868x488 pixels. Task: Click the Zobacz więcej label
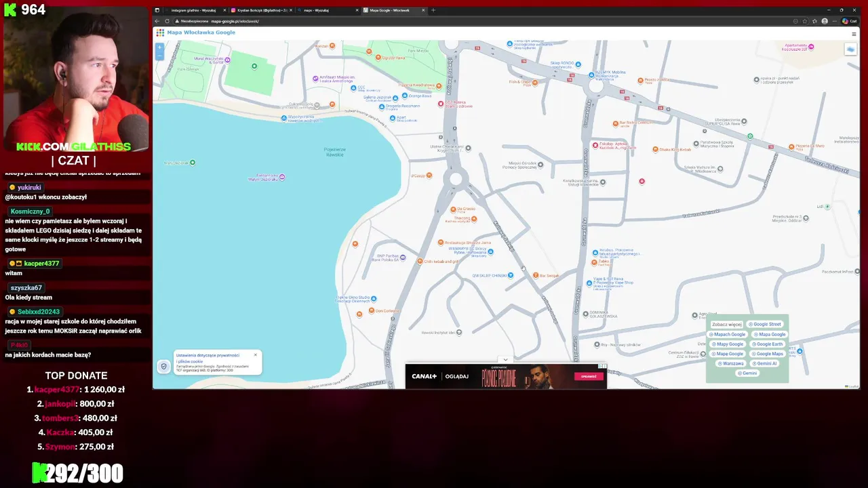pyautogui.click(x=726, y=325)
